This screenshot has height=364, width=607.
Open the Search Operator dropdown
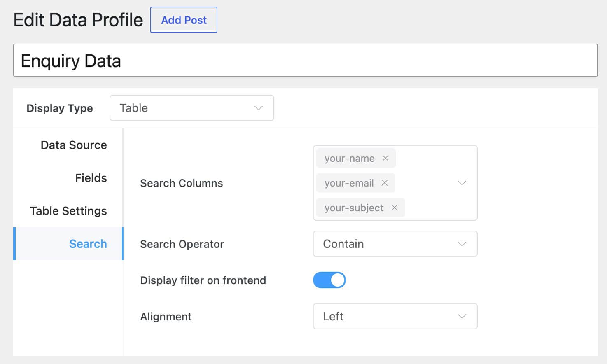pos(395,244)
